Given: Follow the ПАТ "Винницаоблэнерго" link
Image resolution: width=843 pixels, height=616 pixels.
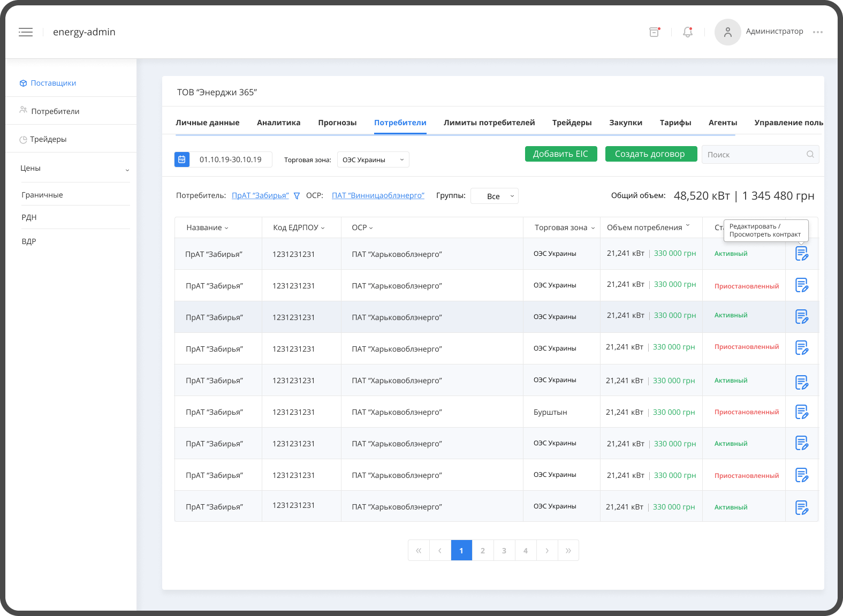Looking at the screenshot, I should [x=378, y=196].
